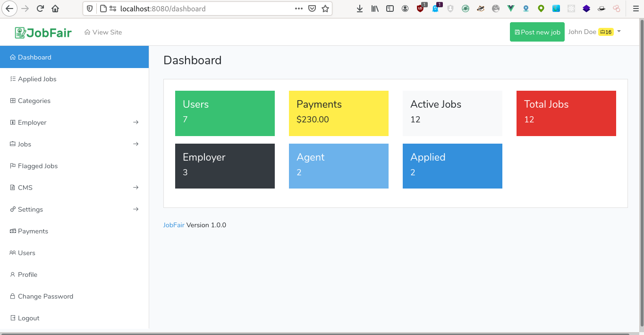Open the Library bookshelf icon

point(375,9)
